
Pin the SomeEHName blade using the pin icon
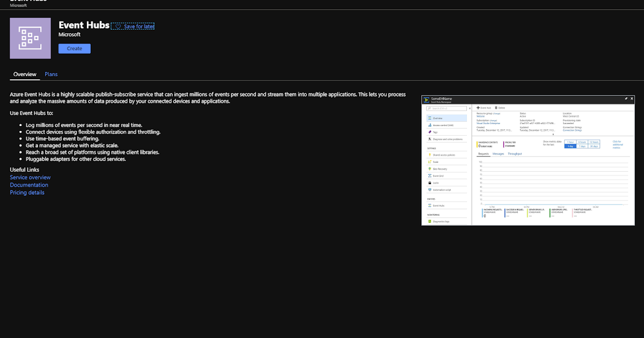pos(626,98)
